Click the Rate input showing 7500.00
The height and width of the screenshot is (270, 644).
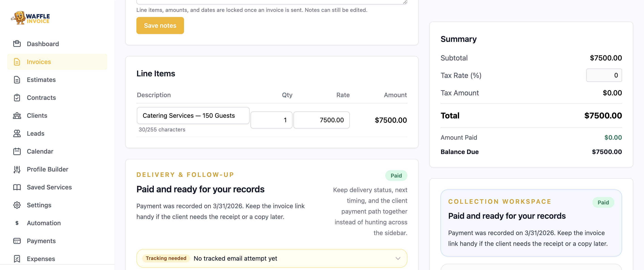pyautogui.click(x=321, y=120)
